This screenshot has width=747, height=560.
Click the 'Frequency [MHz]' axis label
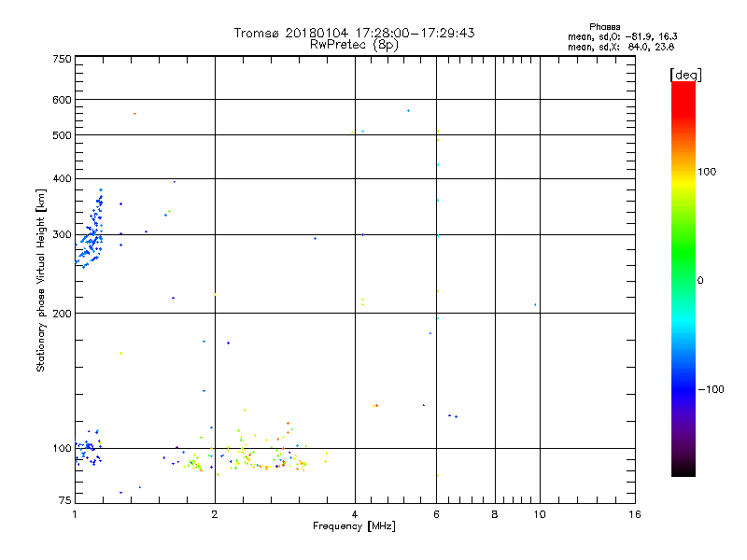click(x=354, y=525)
